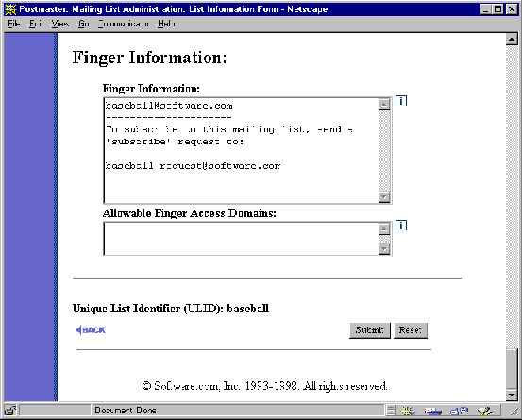Click the "'subscribe' request to:" line
The width and height of the screenshot is (522, 420).
(176, 142)
